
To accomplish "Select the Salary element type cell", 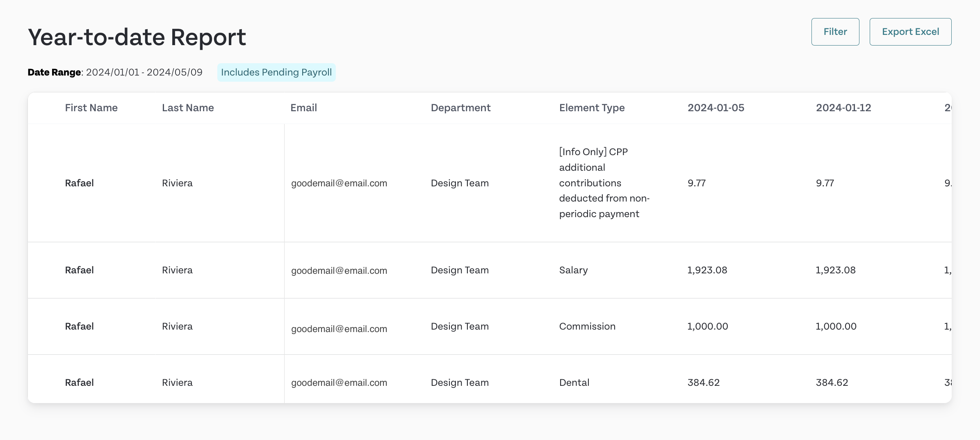I will point(574,270).
